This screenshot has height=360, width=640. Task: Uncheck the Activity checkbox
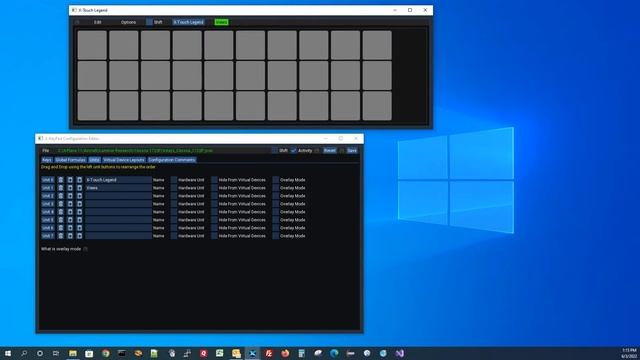pos(293,151)
